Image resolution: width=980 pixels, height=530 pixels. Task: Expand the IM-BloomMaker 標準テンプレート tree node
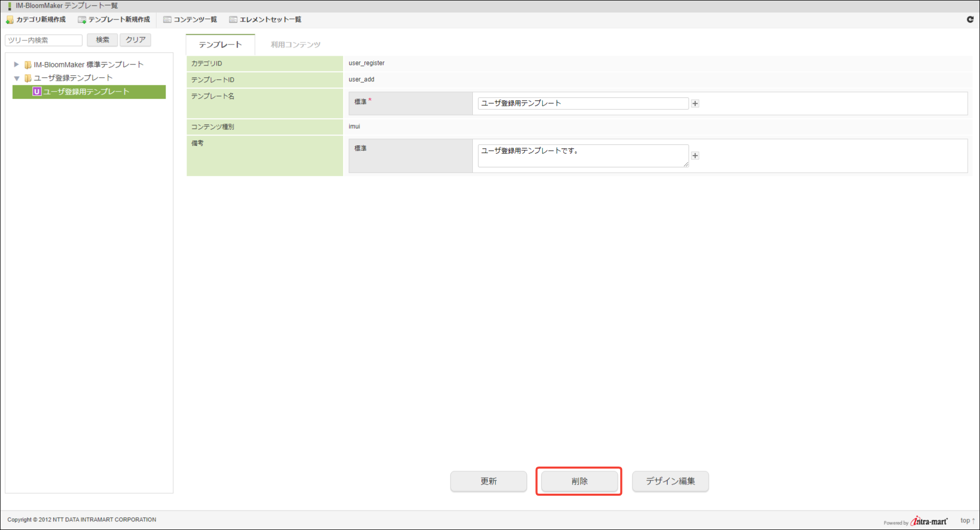(x=16, y=64)
